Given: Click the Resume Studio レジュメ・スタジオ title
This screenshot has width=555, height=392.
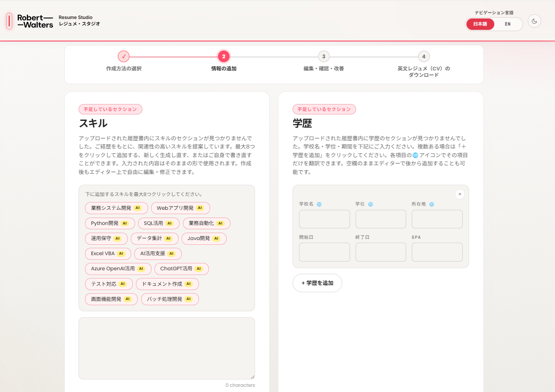Looking at the screenshot, I should [x=79, y=21].
